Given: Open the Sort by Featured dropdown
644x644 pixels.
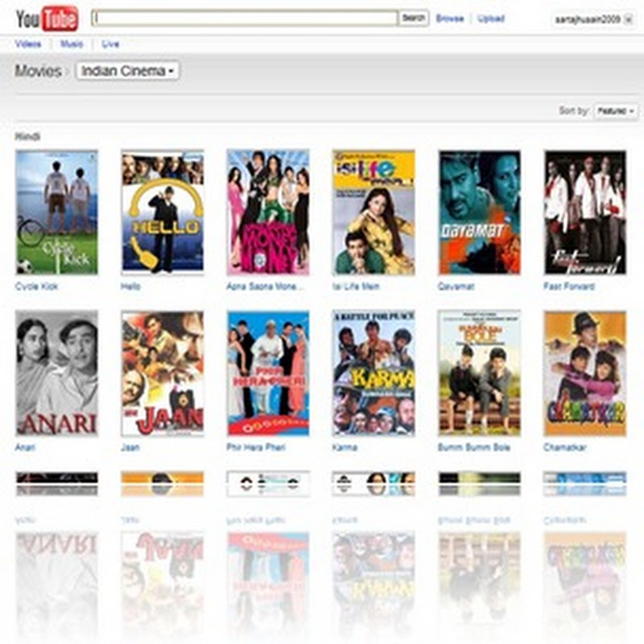Looking at the screenshot, I should click(616, 111).
